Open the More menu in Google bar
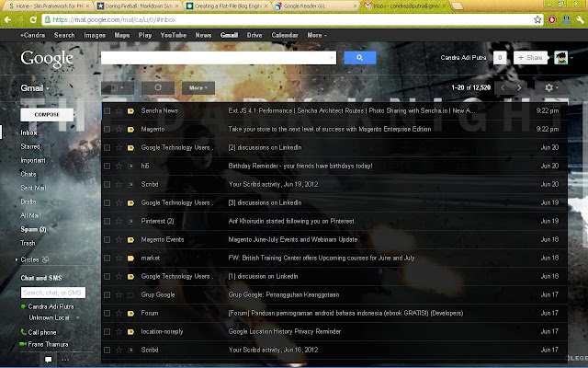Screen dimensions: 588x368 [x=317, y=35]
